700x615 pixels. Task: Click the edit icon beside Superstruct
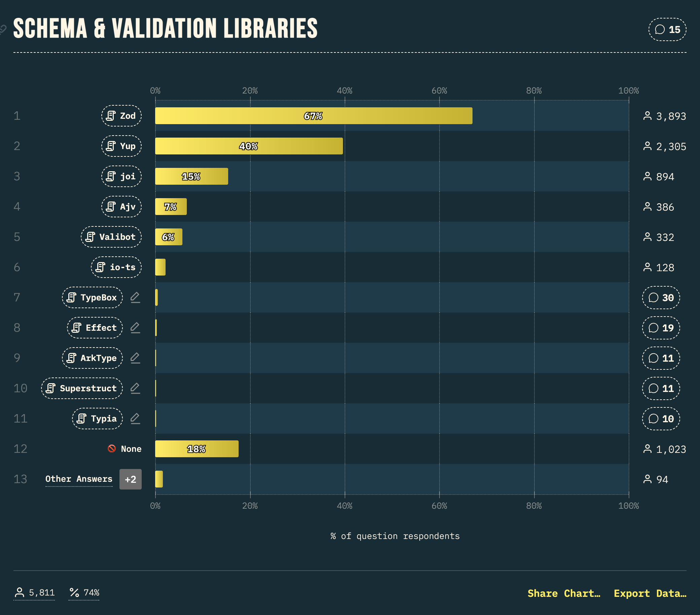pyautogui.click(x=135, y=388)
